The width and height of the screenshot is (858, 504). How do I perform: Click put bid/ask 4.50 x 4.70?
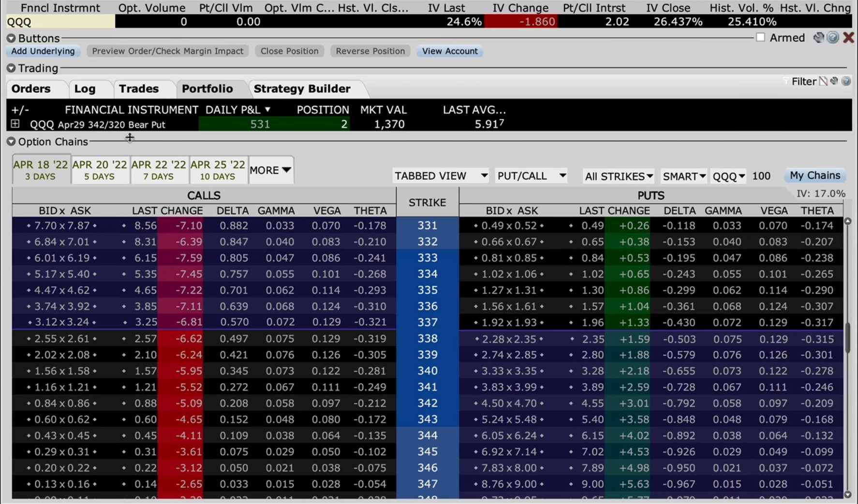509,403
